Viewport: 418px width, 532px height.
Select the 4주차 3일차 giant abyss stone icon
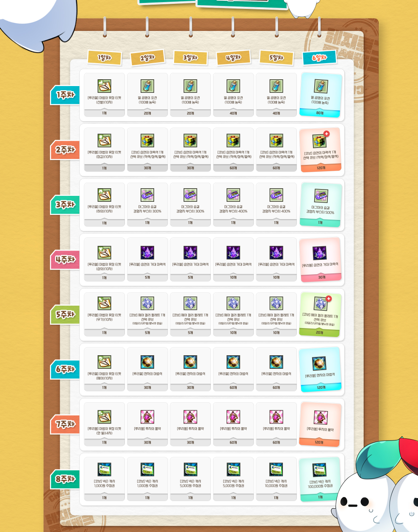(x=190, y=253)
